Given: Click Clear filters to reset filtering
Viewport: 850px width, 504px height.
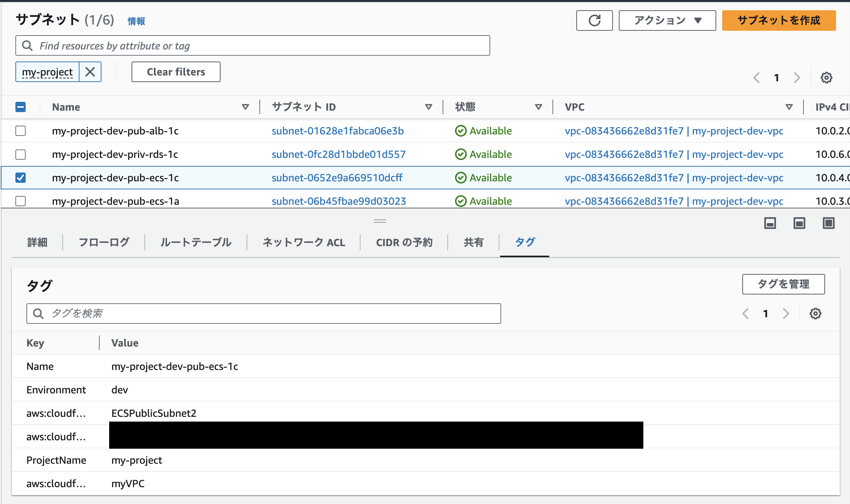Looking at the screenshot, I should pos(175,71).
